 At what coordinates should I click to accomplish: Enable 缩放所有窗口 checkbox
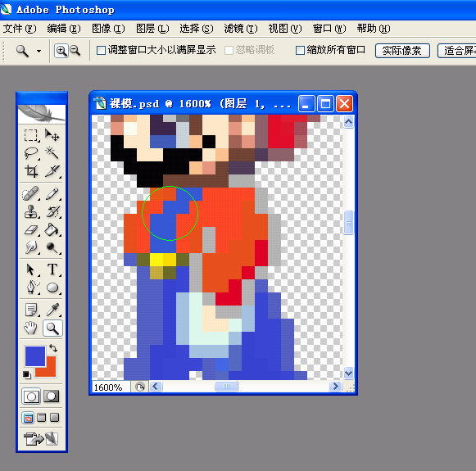click(x=300, y=51)
